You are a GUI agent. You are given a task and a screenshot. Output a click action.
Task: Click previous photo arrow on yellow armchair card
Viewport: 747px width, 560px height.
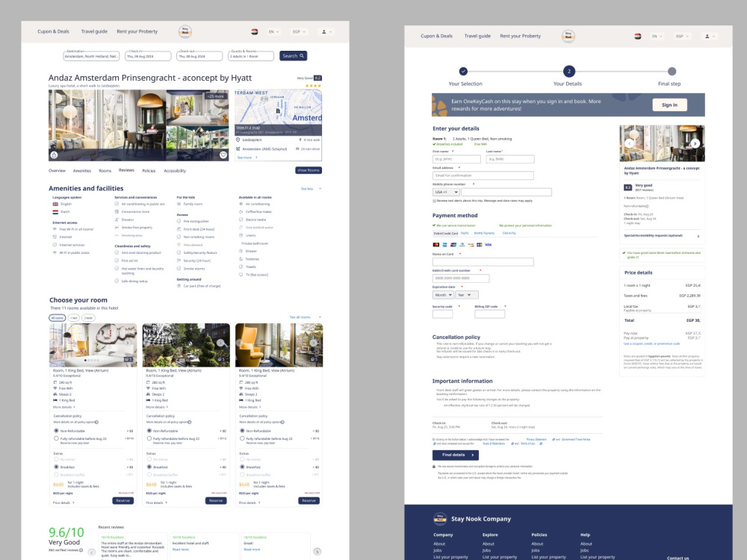240,343
